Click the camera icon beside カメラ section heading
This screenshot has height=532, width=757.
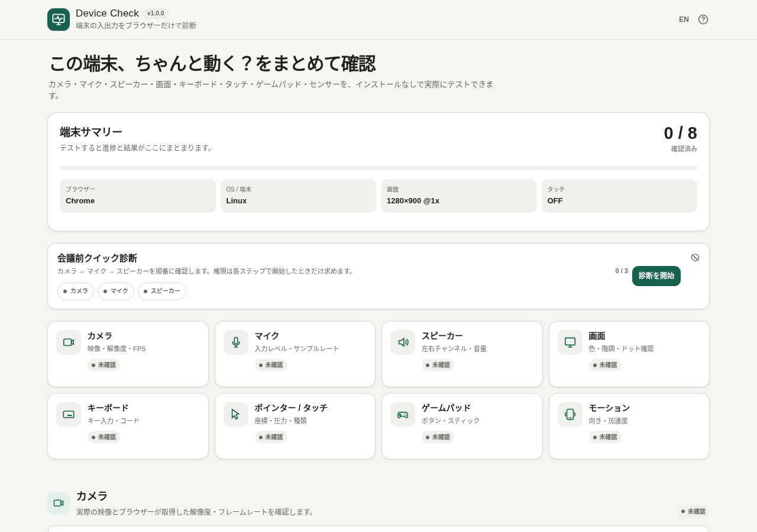[x=59, y=503]
